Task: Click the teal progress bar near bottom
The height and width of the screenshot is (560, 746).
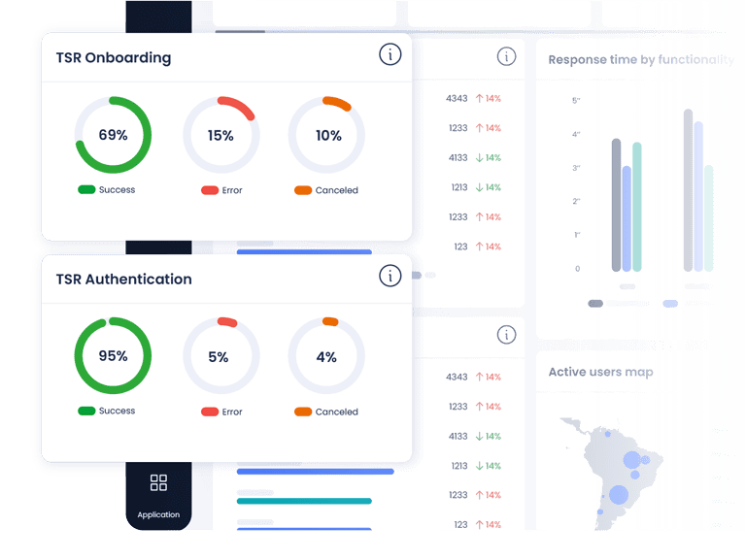Action: coord(304,501)
